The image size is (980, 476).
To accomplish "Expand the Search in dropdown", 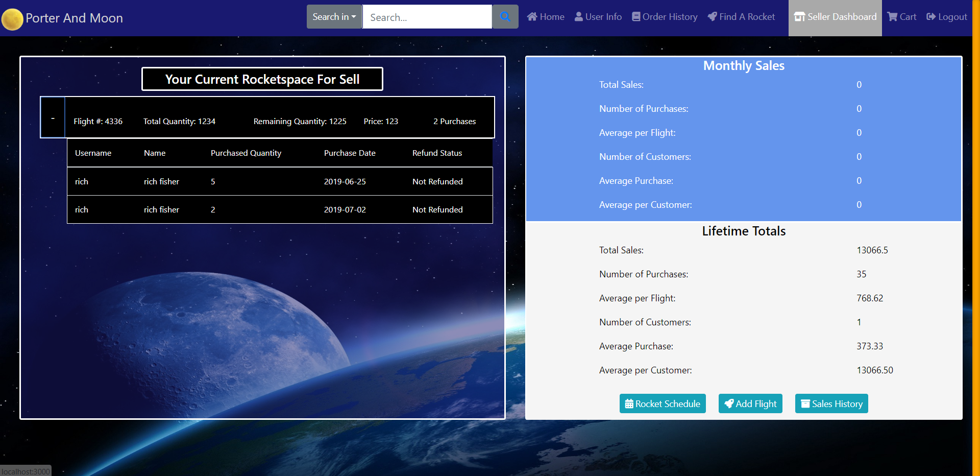I will 334,17.
